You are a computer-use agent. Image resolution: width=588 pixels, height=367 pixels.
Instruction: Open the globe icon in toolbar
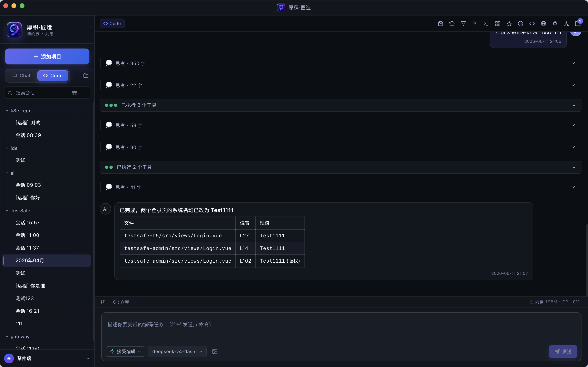click(543, 23)
